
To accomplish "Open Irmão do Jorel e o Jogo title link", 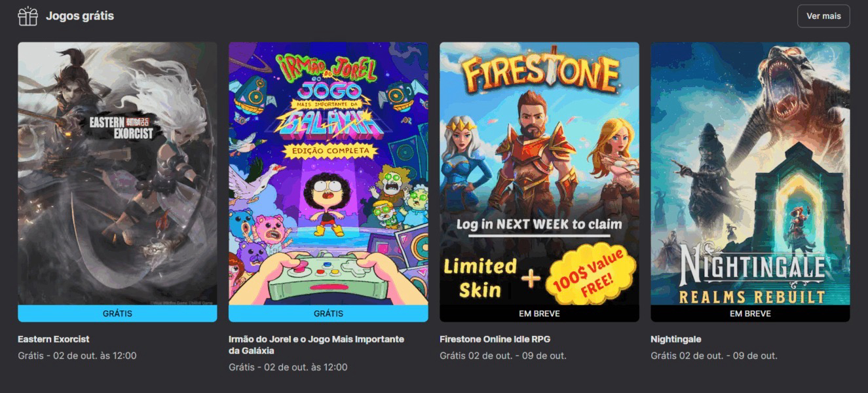I will pos(316,345).
